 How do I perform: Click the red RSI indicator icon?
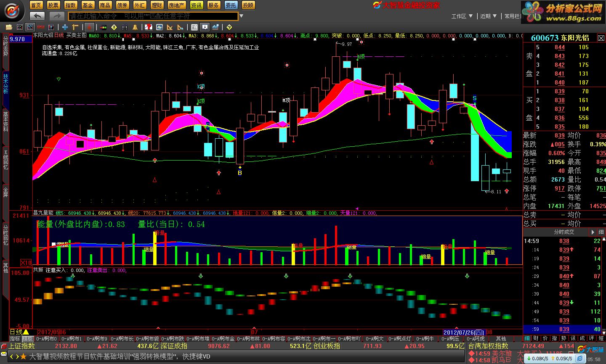(x=41, y=27)
